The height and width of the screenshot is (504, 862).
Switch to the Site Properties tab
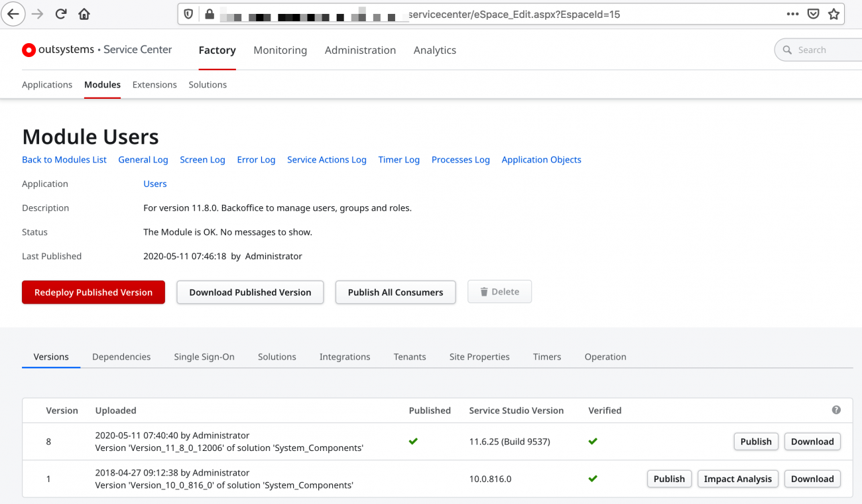tap(479, 357)
